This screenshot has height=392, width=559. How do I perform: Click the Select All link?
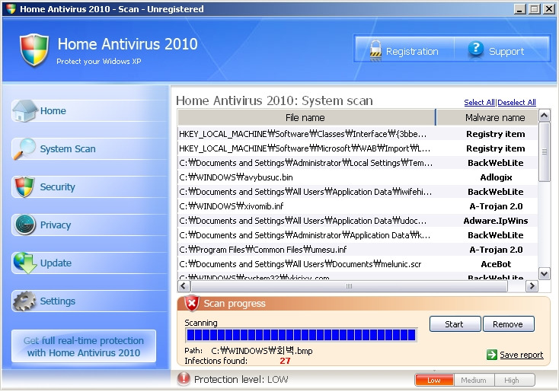(479, 103)
